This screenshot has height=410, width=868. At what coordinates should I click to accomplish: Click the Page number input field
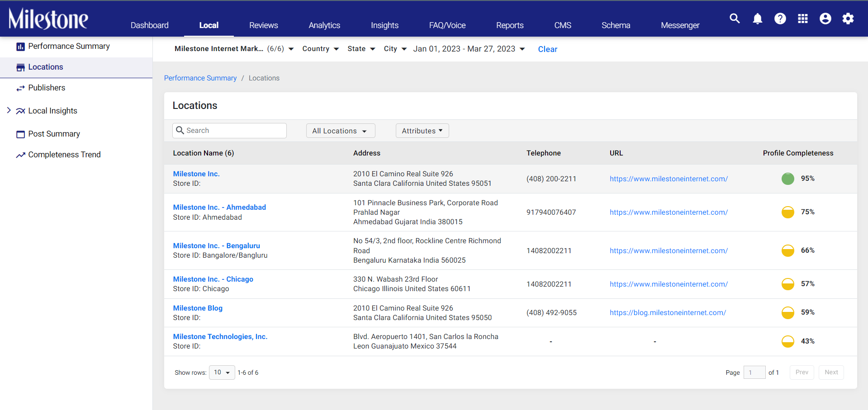[x=754, y=372]
